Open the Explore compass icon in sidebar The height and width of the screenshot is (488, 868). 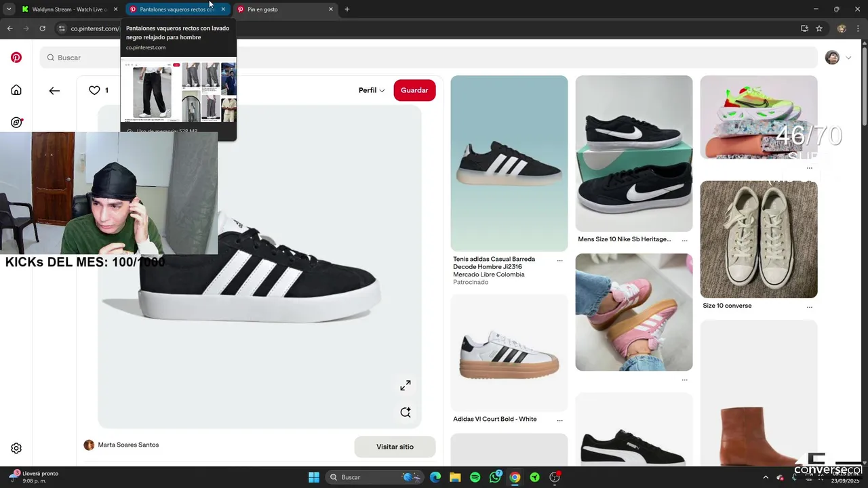click(16, 123)
